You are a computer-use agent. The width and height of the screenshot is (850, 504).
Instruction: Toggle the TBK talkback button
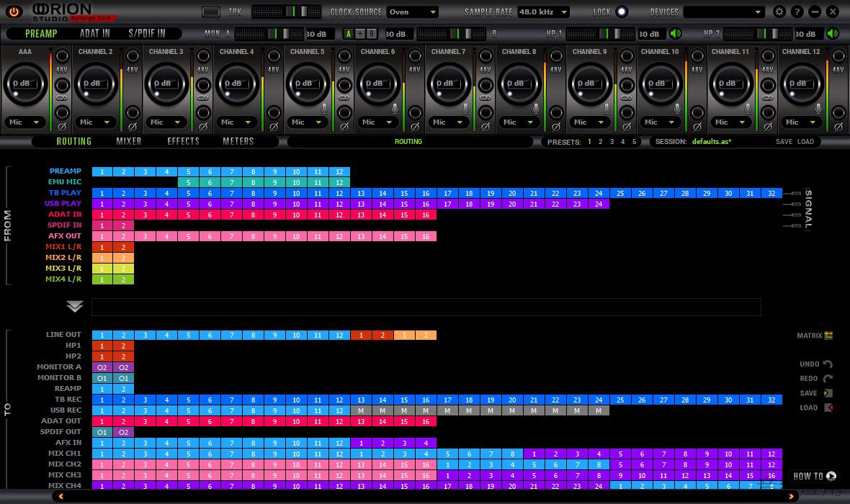point(210,12)
